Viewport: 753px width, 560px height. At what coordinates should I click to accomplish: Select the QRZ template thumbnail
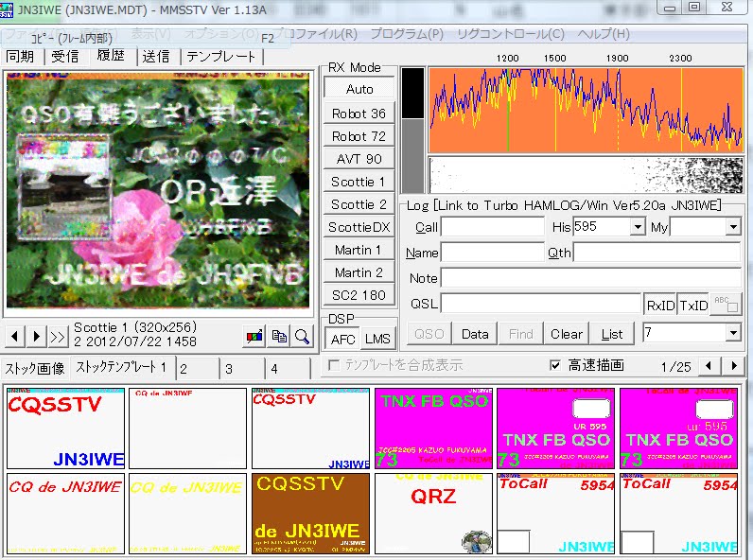433,514
